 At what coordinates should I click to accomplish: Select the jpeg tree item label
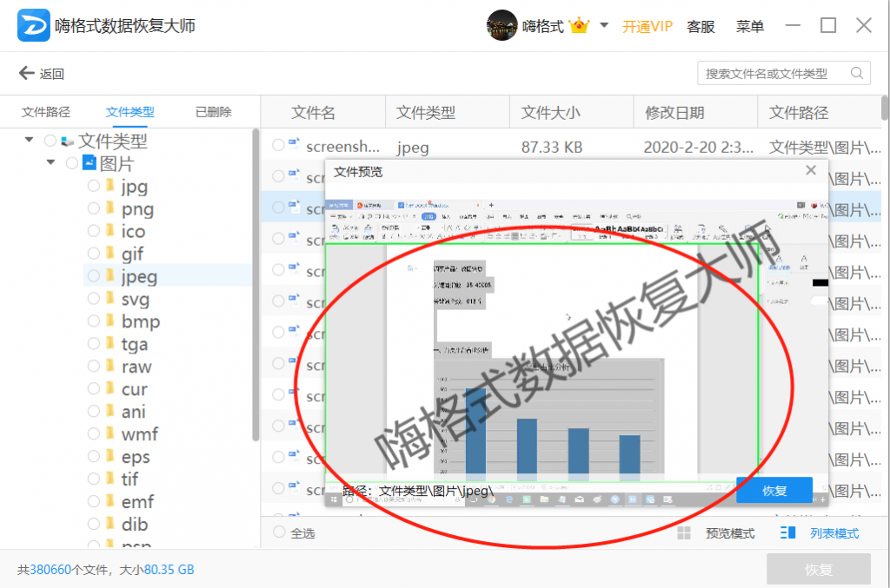pyautogui.click(x=139, y=276)
